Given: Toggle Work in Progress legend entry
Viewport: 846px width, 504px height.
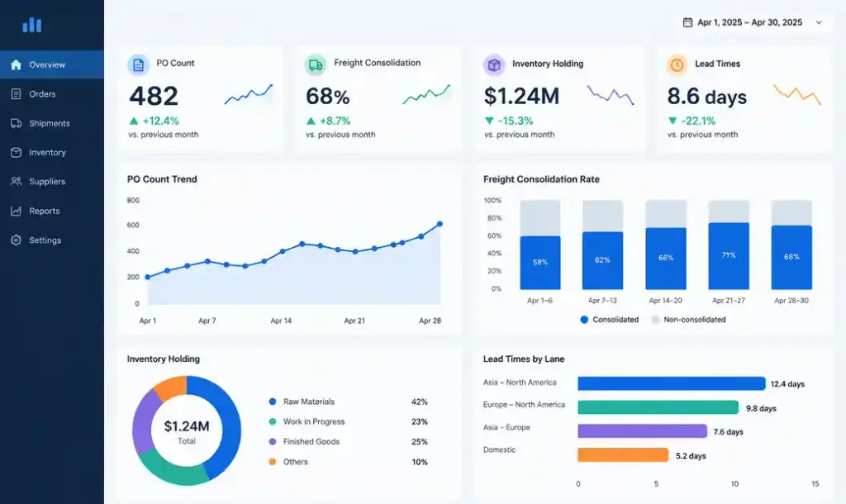Looking at the screenshot, I should coord(307,421).
